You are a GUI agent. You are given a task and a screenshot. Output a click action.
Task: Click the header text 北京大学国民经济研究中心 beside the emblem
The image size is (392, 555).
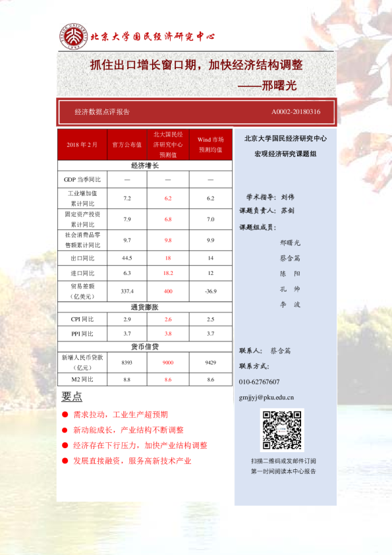153,36
